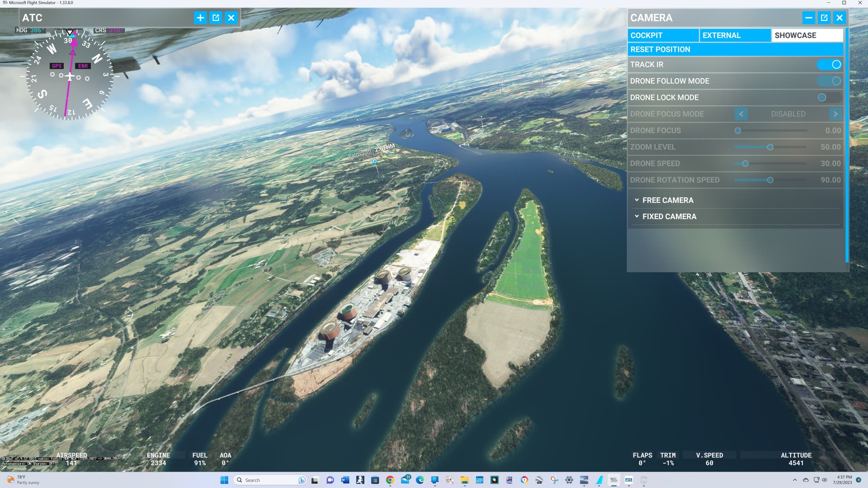Pop out the ATC panel window

click(x=216, y=18)
